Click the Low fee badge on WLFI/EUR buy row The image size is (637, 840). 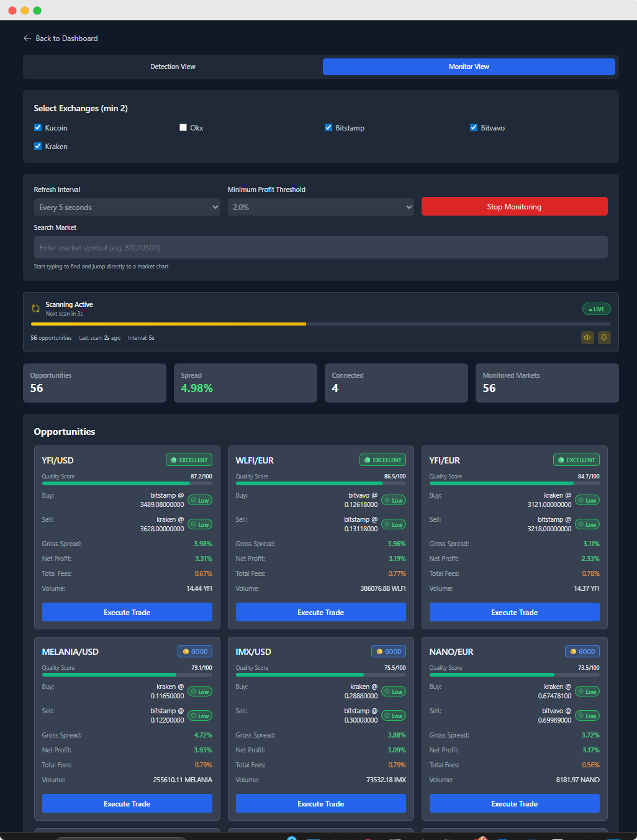tap(393, 500)
